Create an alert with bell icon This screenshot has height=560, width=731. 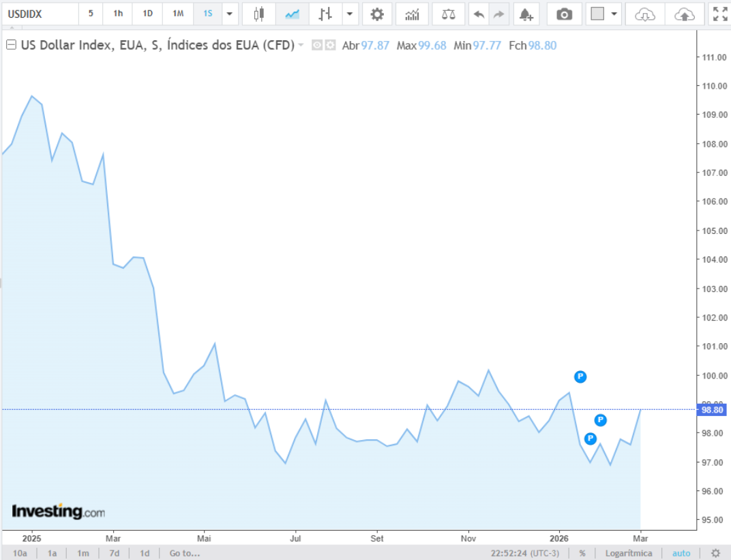click(x=526, y=14)
